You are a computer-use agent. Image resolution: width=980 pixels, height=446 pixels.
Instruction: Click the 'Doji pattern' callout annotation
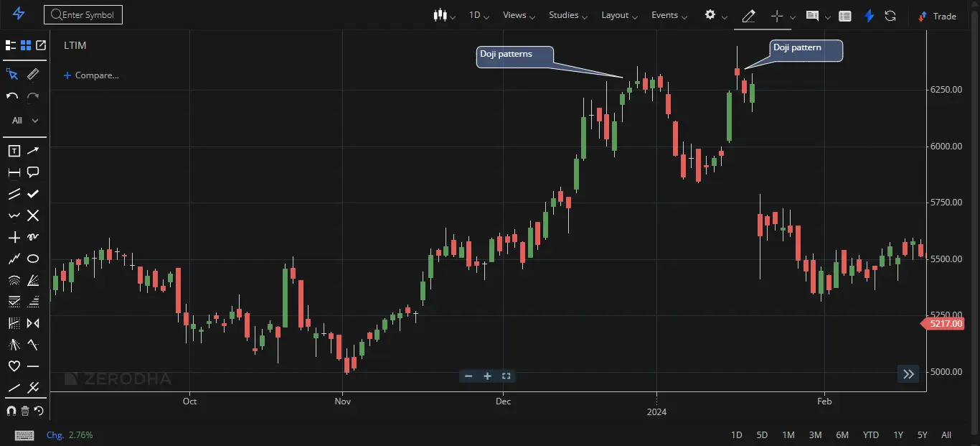806,50
